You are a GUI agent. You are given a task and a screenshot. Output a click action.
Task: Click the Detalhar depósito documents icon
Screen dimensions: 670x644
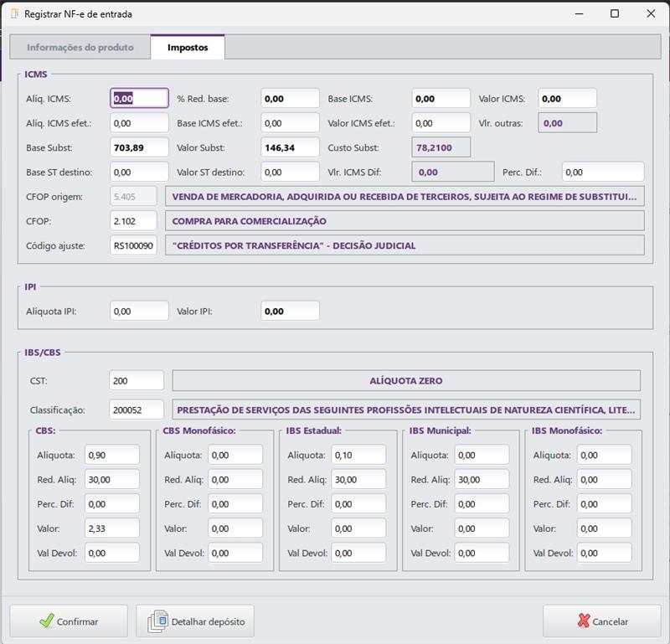point(157,621)
